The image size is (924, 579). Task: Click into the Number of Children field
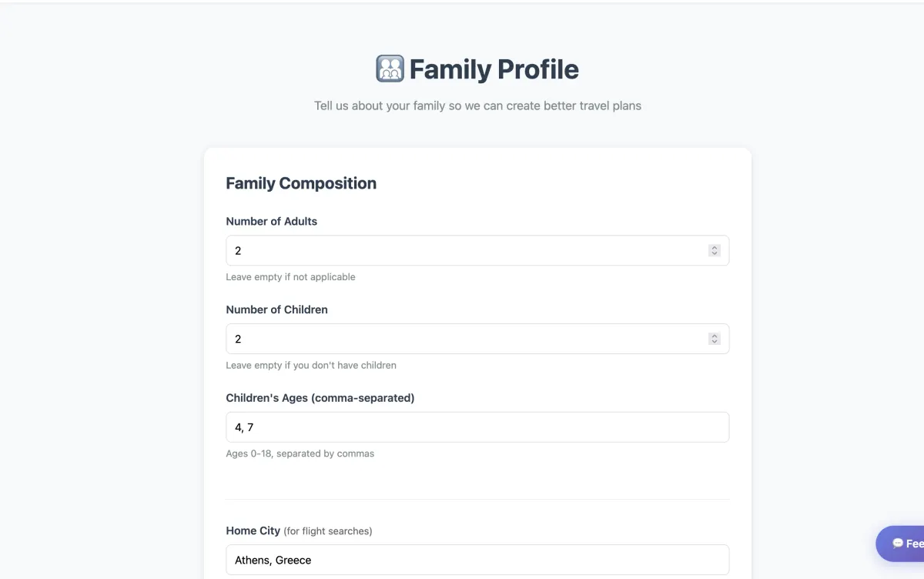(x=462, y=339)
